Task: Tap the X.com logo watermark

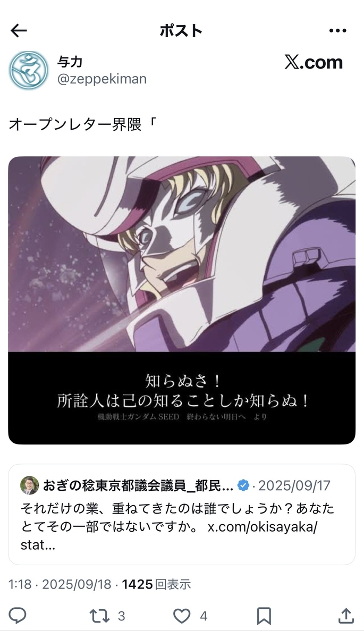Action: click(x=314, y=63)
